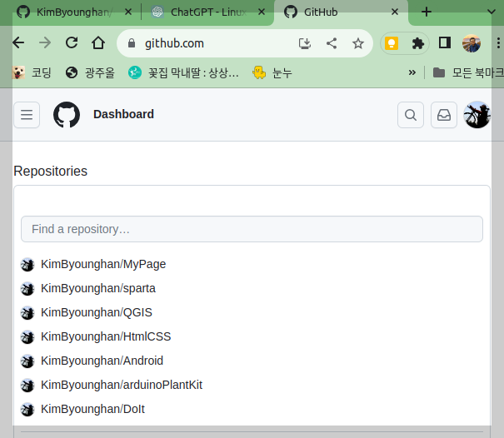
Task: Go back with the browser back arrow
Action: pyautogui.click(x=18, y=42)
